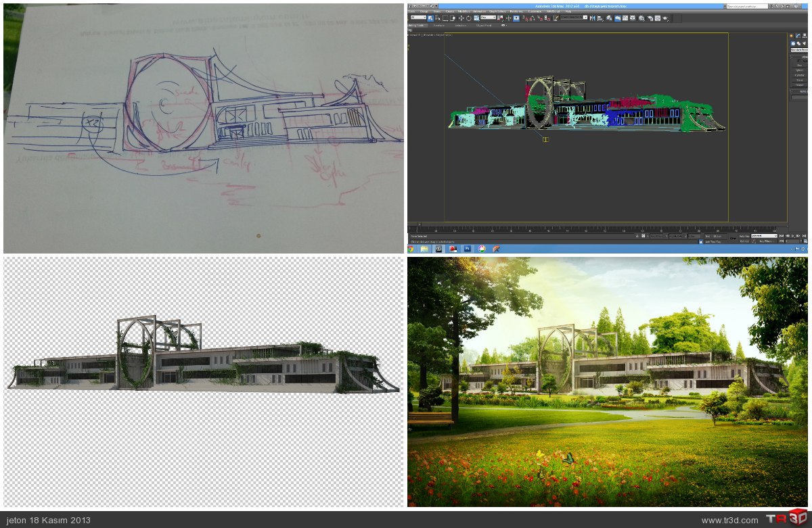Click the Align tool icon
The width and height of the screenshot is (812, 528).
[600, 18]
